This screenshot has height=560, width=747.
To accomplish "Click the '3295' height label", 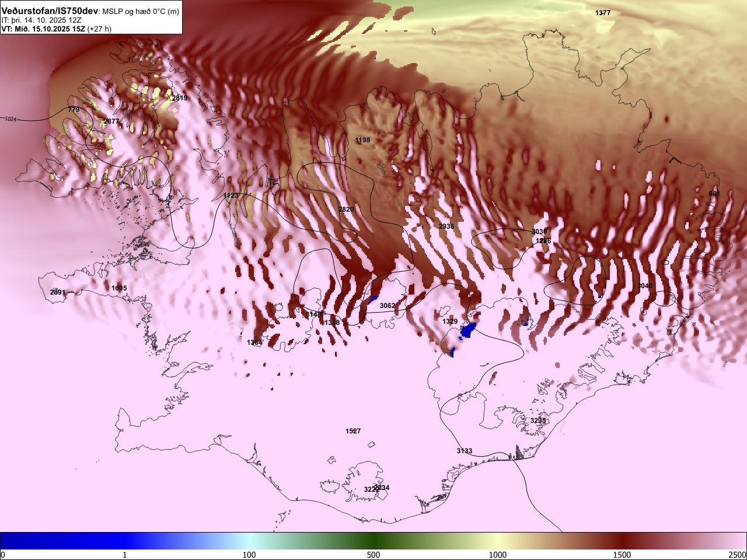I will click(538, 421).
